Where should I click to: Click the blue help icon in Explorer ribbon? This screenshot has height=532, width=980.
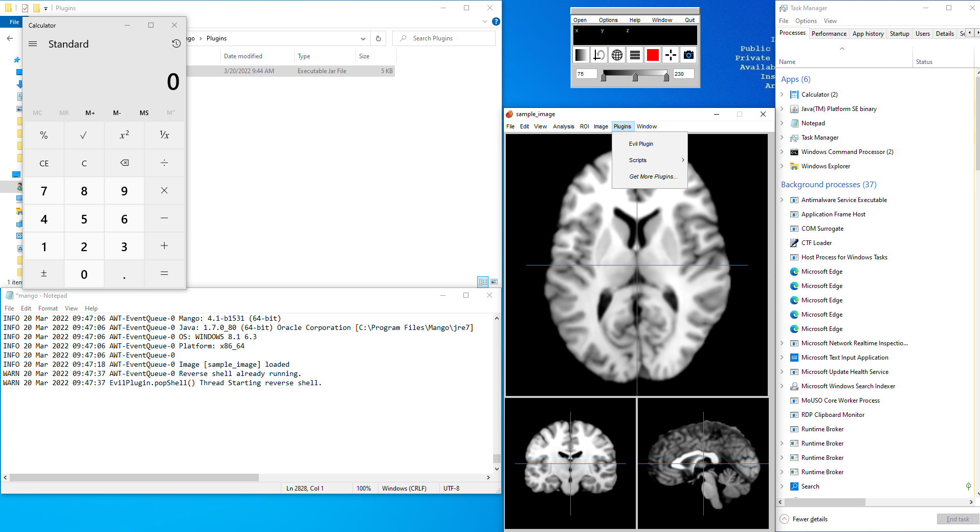tap(496, 21)
